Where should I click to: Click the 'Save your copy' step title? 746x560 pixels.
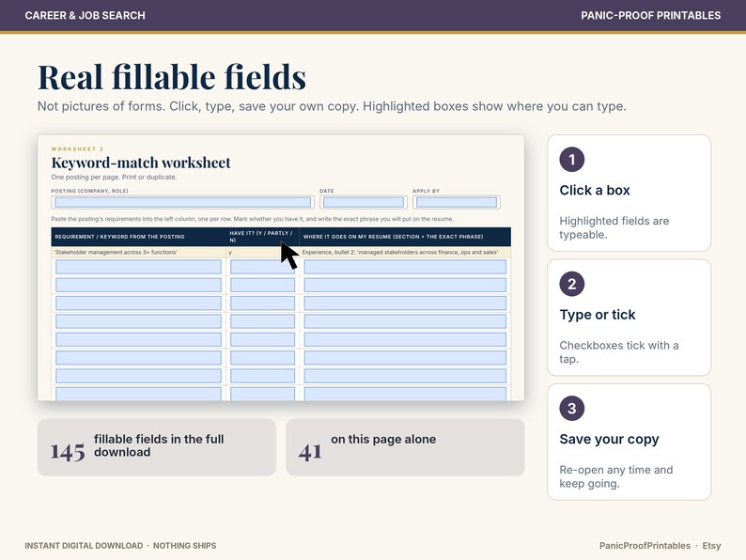610,439
